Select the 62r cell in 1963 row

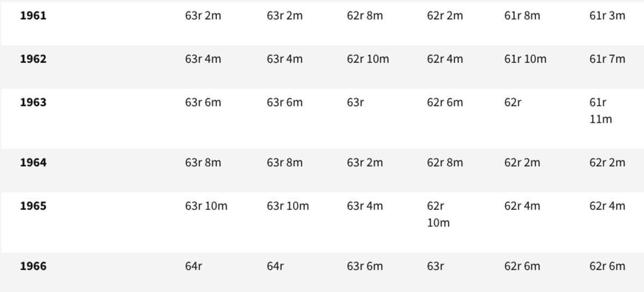click(513, 103)
